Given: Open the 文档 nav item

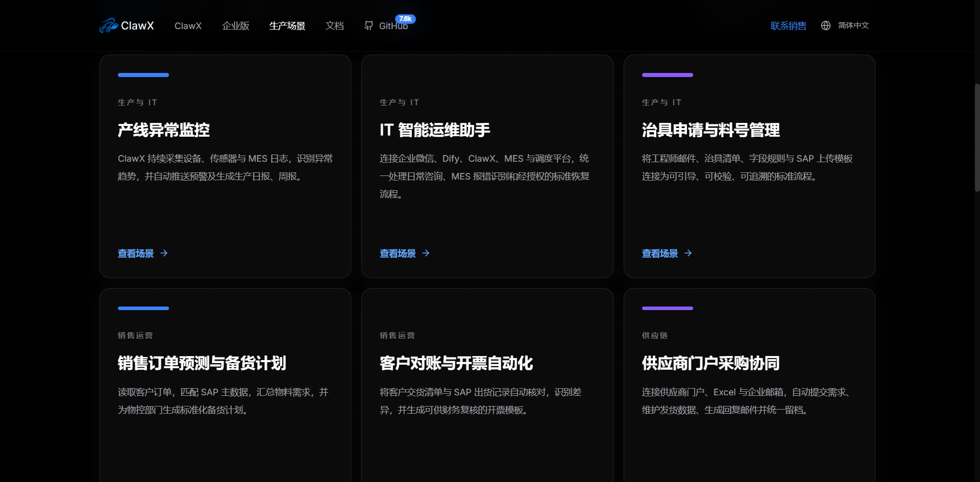Looking at the screenshot, I should (x=335, y=26).
